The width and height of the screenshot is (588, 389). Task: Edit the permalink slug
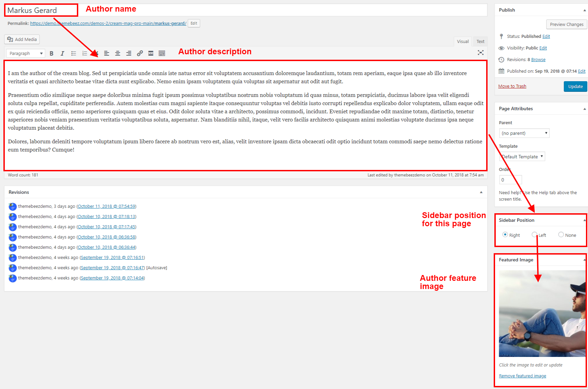tap(194, 23)
